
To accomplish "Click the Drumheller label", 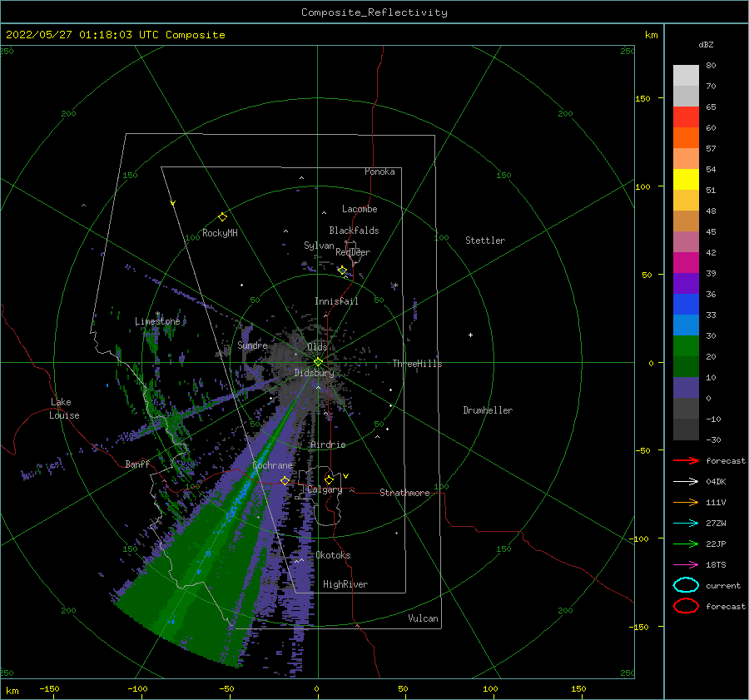I will click(488, 410).
